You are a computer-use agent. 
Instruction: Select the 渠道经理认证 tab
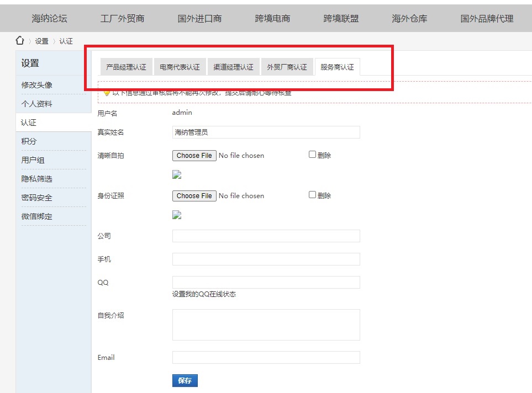pos(233,67)
